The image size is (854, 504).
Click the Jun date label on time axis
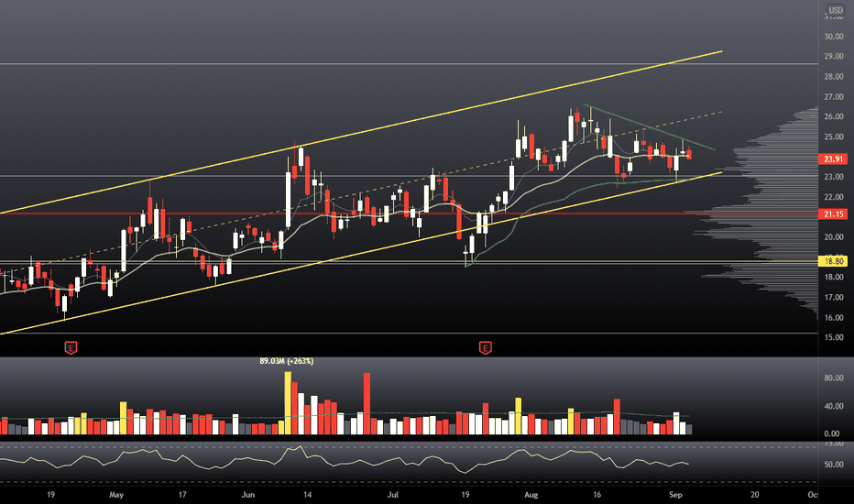tap(247, 495)
